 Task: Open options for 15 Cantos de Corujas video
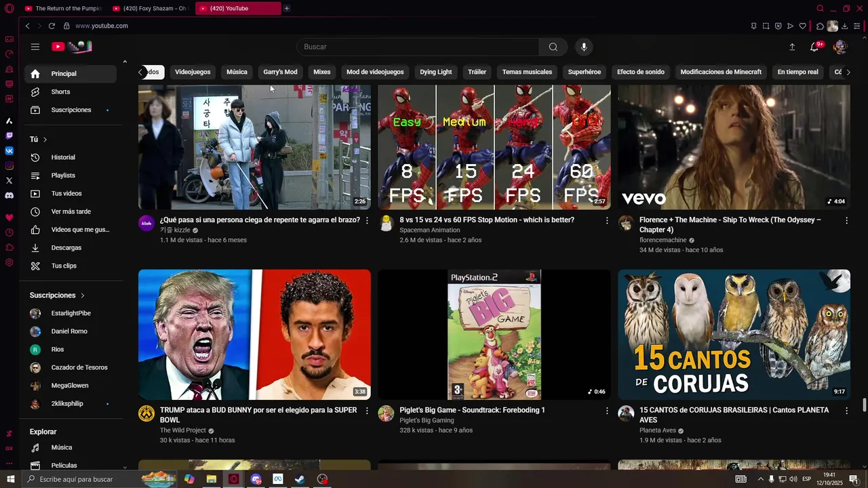click(x=846, y=411)
